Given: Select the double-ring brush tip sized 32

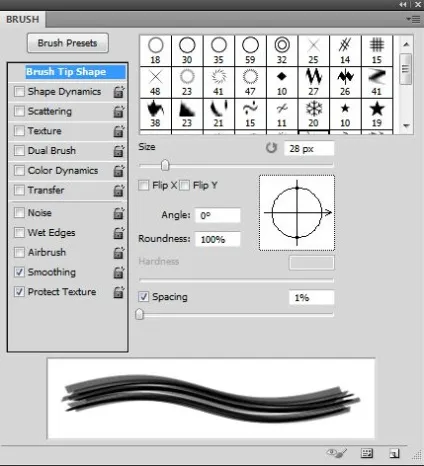Looking at the screenshot, I should (x=282, y=51).
